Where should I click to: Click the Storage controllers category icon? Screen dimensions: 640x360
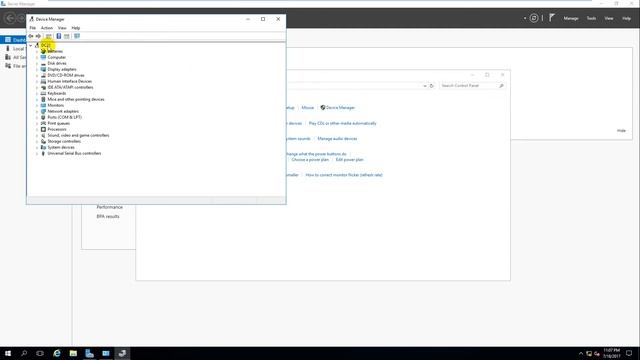[x=43, y=141]
